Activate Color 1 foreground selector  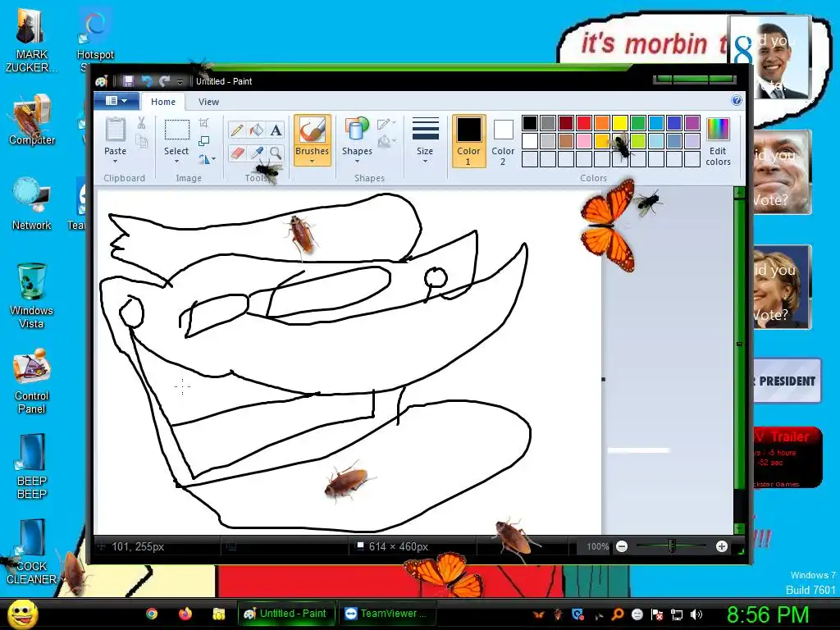click(x=468, y=141)
